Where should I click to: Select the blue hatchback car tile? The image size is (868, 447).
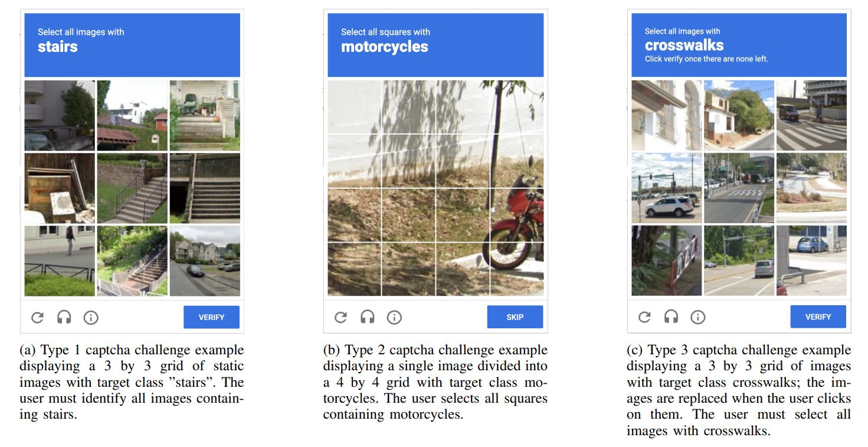(811, 260)
